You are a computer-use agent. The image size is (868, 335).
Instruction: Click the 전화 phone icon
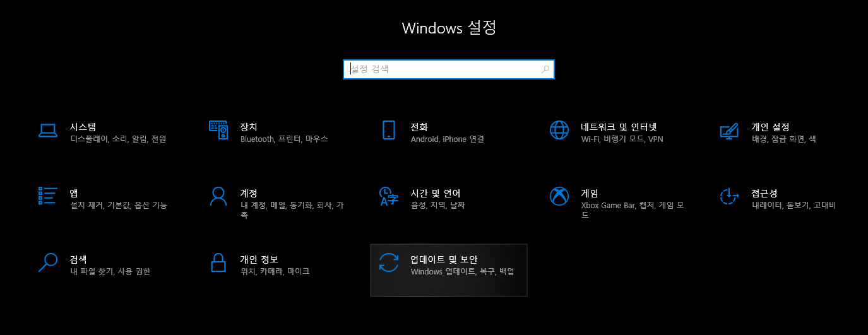click(389, 130)
